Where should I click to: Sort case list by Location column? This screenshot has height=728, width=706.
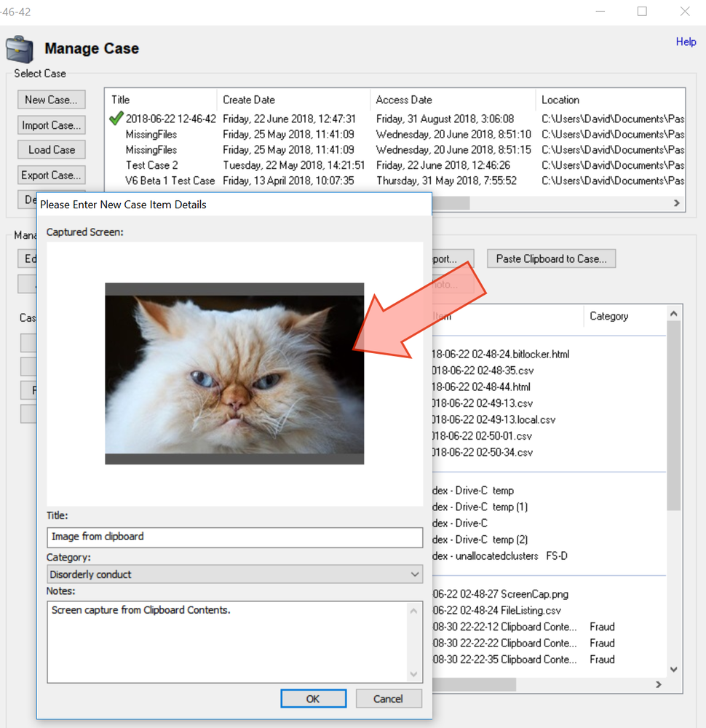click(x=610, y=100)
